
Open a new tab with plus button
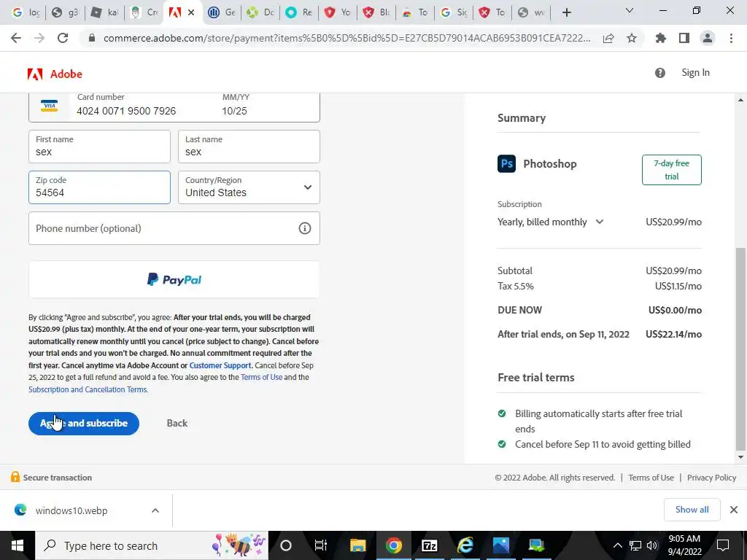(566, 12)
